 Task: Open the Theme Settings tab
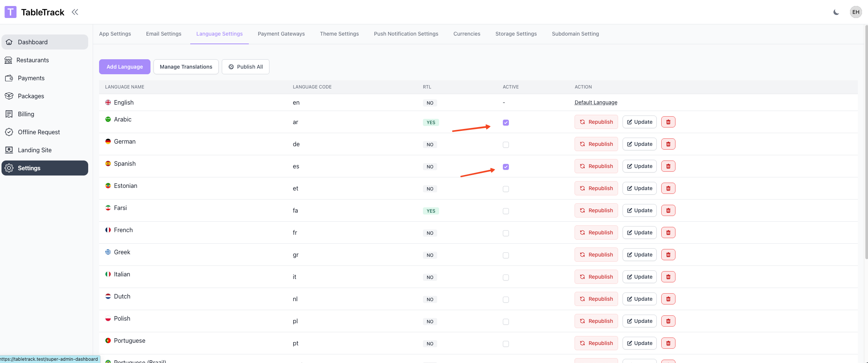click(x=339, y=34)
